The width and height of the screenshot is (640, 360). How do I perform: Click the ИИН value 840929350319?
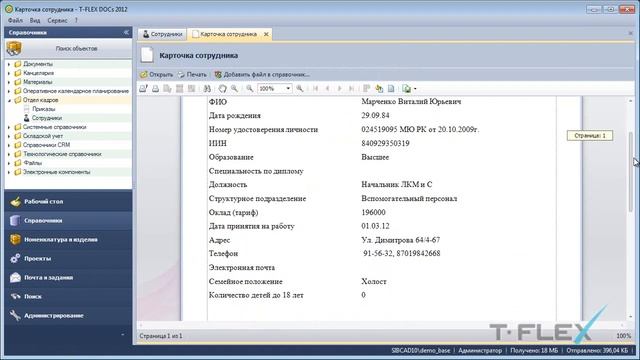click(x=385, y=143)
